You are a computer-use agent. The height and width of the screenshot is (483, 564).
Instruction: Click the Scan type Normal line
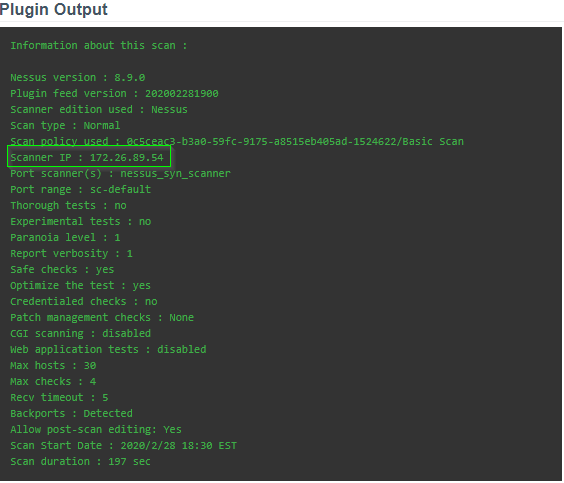(65, 126)
